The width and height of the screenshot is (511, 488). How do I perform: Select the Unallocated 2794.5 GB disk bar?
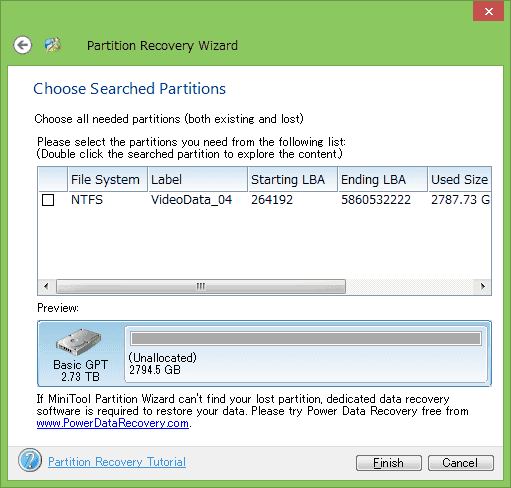point(306,354)
